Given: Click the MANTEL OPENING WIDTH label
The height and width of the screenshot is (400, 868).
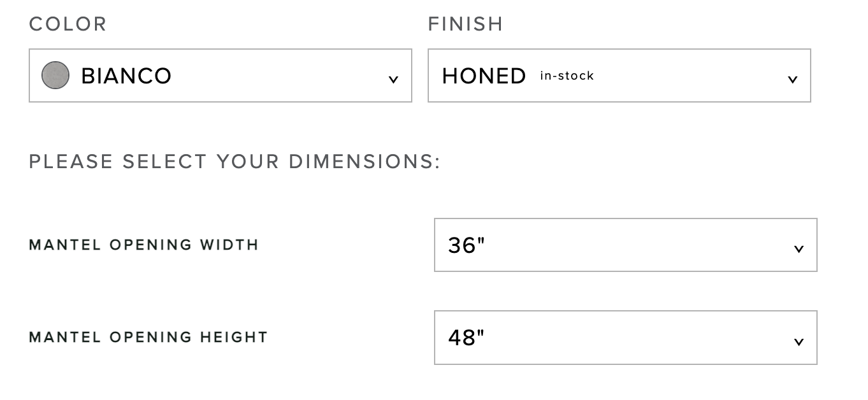Looking at the screenshot, I should [x=144, y=245].
